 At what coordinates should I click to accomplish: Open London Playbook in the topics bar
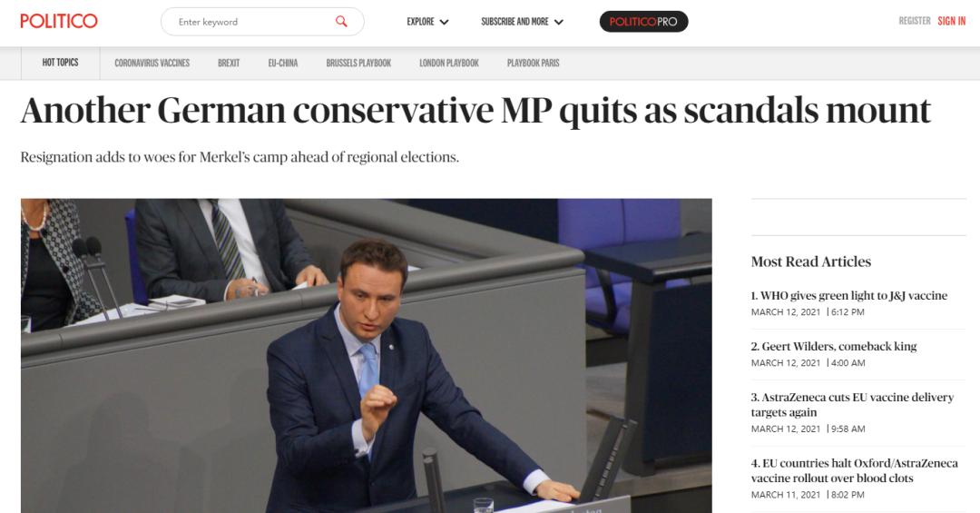[x=449, y=64]
